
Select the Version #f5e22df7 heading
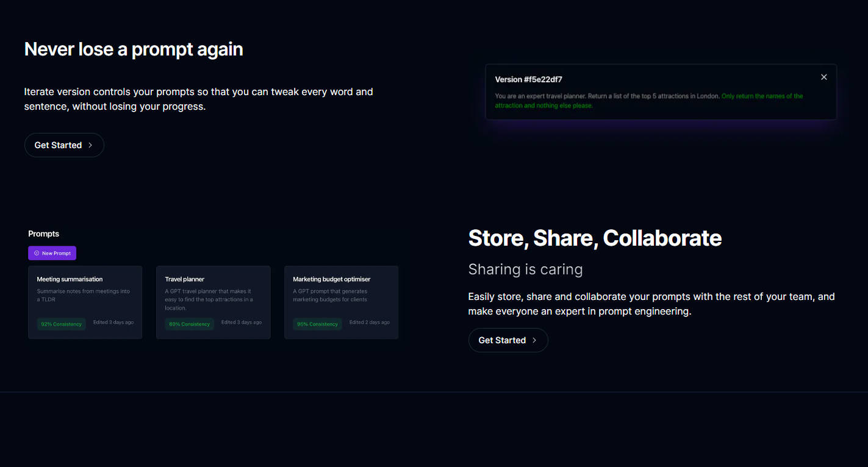(x=529, y=79)
